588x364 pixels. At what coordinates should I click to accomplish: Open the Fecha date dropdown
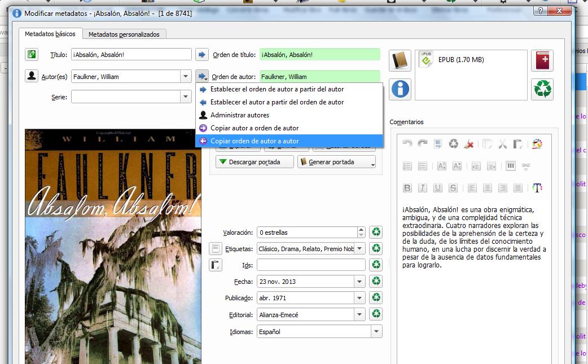[359, 281]
